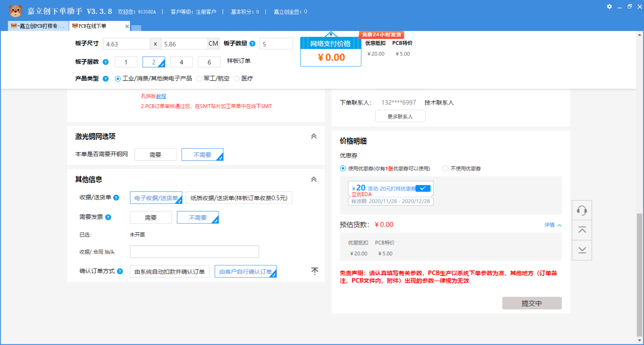
Task: Choose 需要 for invoice
Action: [x=151, y=218]
